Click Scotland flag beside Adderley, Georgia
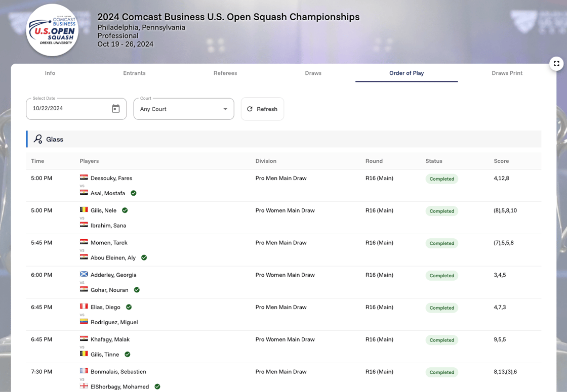This screenshot has width=567, height=392. coord(84,274)
